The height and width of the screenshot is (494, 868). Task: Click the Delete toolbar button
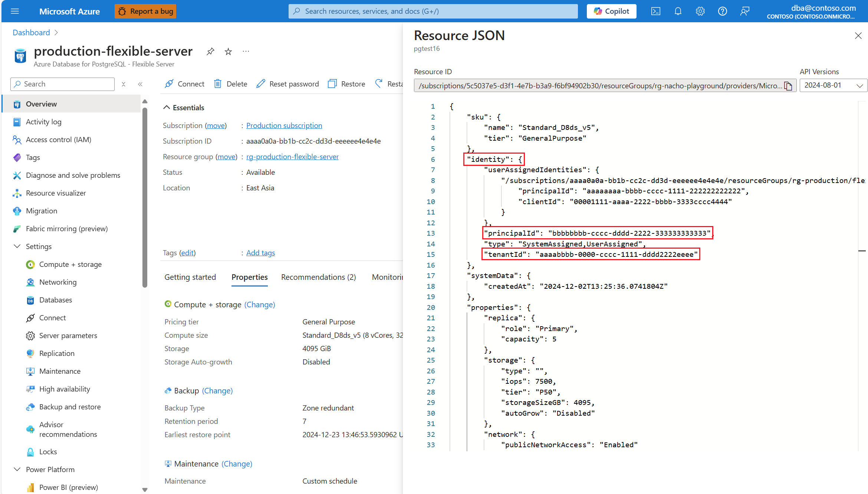tap(230, 84)
